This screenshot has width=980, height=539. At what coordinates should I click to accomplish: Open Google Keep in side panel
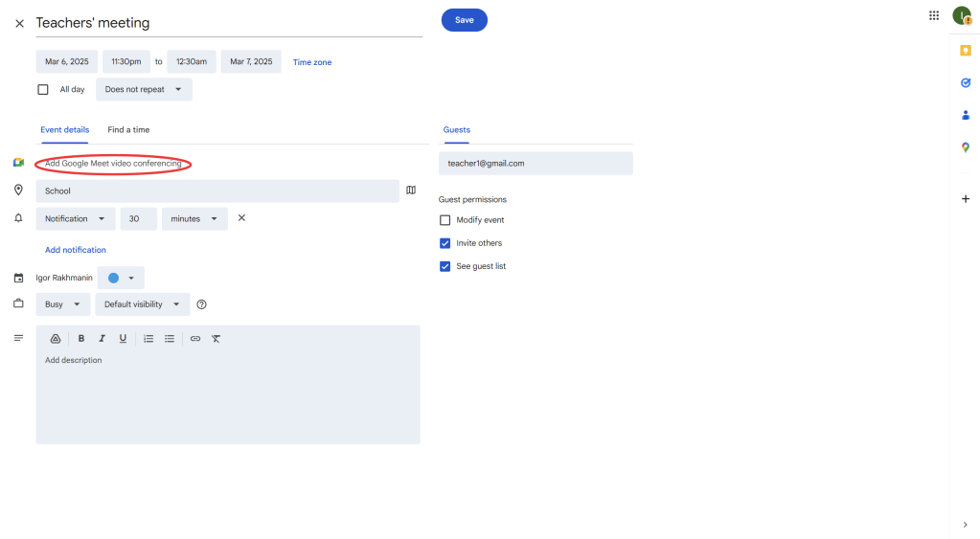point(965,51)
